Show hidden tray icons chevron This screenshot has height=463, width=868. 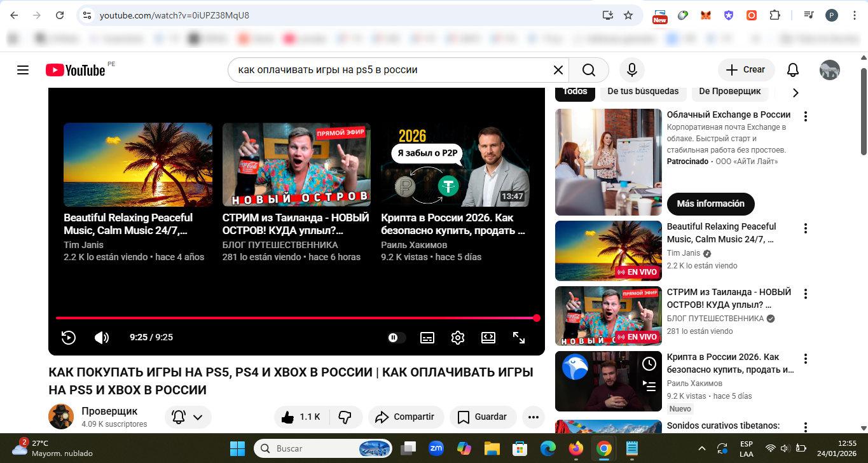(702, 448)
